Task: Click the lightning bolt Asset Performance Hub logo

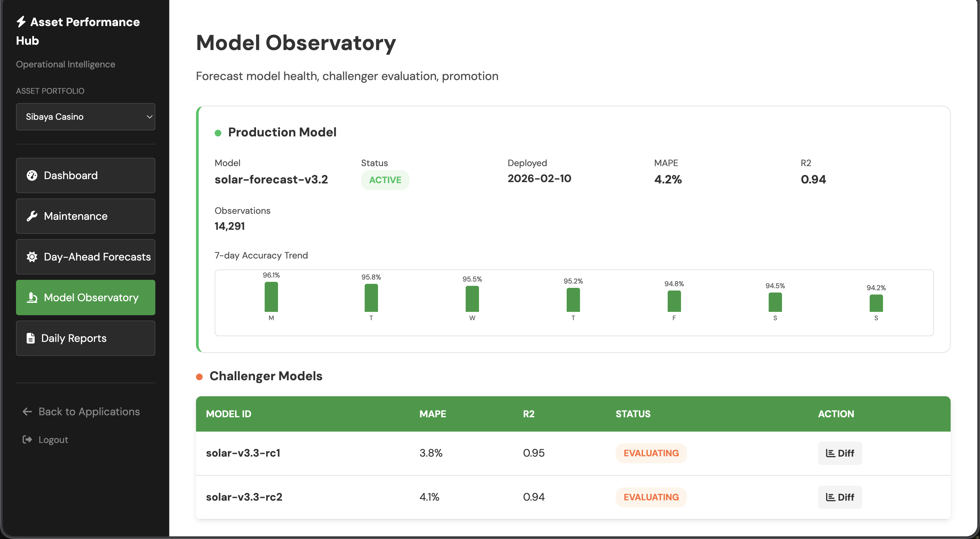Action: [x=21, y=22]
